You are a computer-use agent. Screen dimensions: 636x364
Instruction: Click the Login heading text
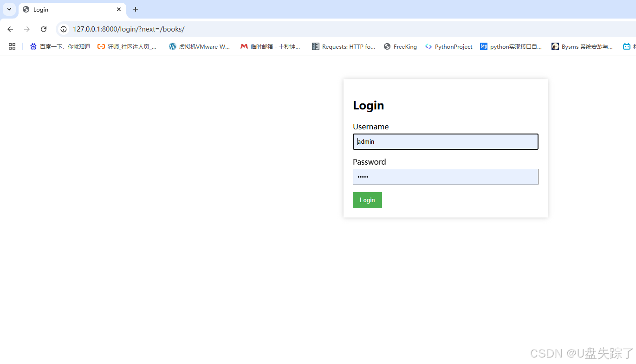(369, 105)
